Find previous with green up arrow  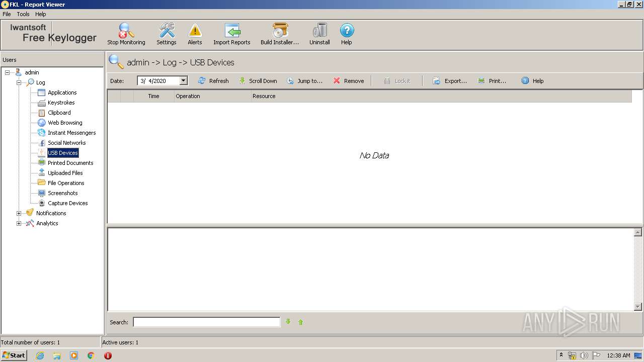pos(300,322)
